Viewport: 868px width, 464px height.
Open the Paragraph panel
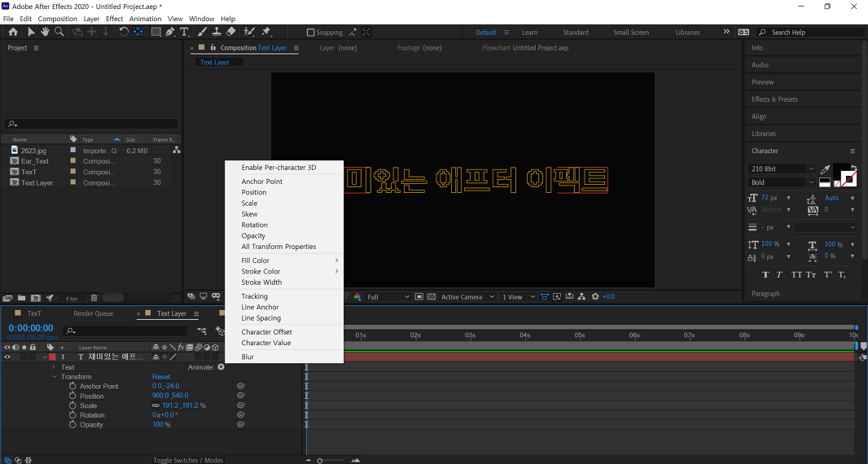point(765,294)
